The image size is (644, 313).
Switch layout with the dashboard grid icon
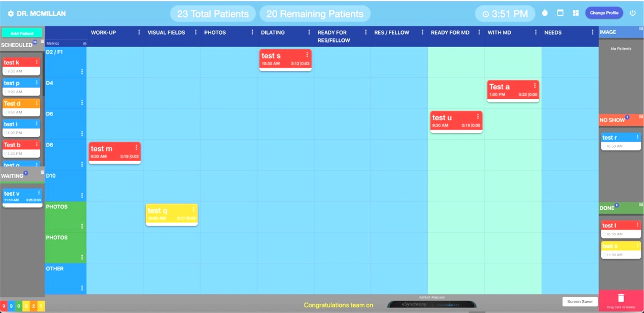(576, 13)
